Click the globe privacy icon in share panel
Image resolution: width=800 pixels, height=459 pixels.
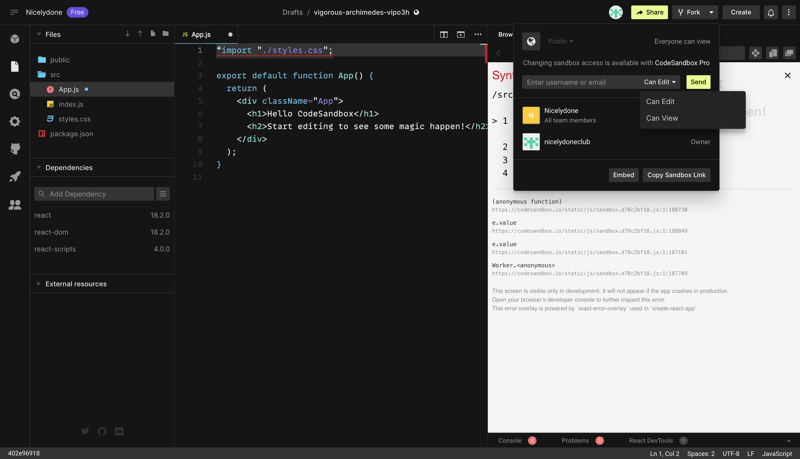(531, 41)
